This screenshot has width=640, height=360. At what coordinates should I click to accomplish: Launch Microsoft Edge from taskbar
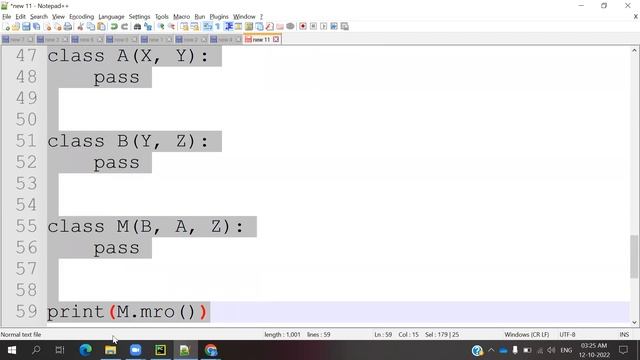[x=86, y=350]
